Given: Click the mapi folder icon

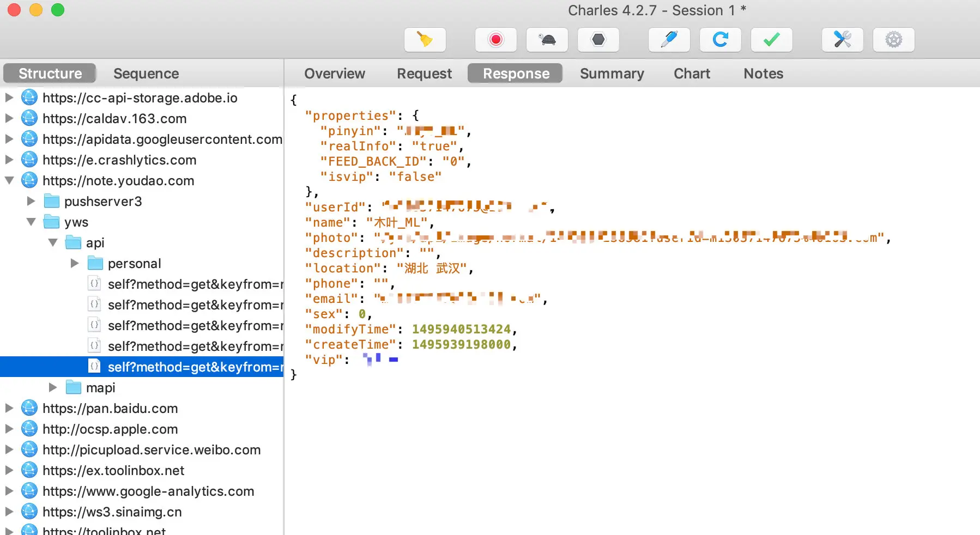Looking at the screenshot, I should [x=74, y=388].
